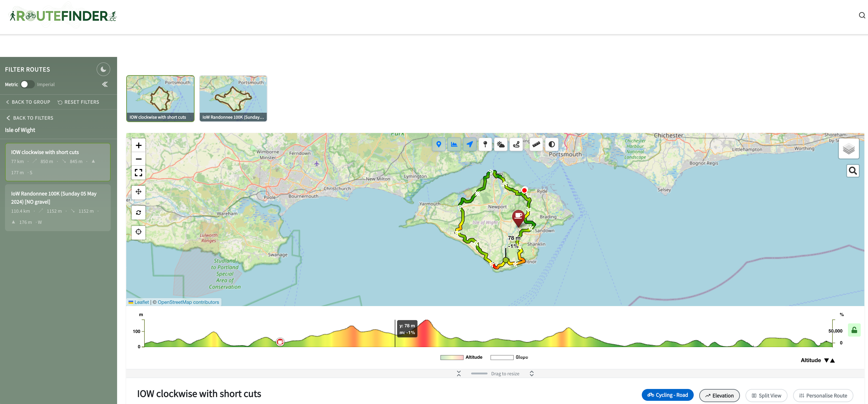868x404 pixels.
Task: Open the map layers selector
Action: (x=849, y=148)
